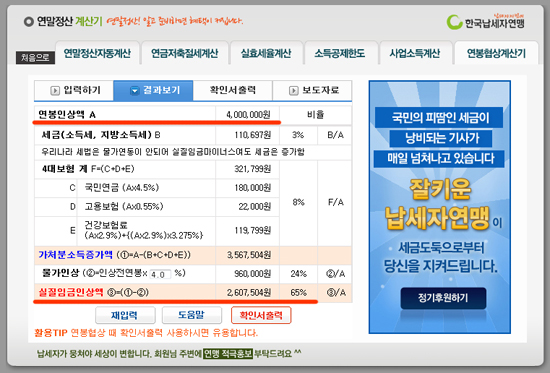
Task: Click the play icon beside 입력하기
Action: pos(55,91)
